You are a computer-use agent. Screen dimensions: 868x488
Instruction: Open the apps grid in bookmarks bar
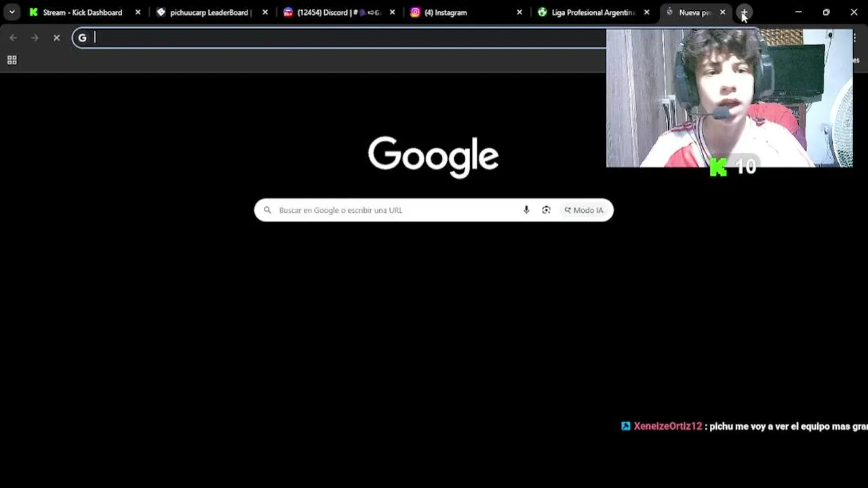click(12, 60)
